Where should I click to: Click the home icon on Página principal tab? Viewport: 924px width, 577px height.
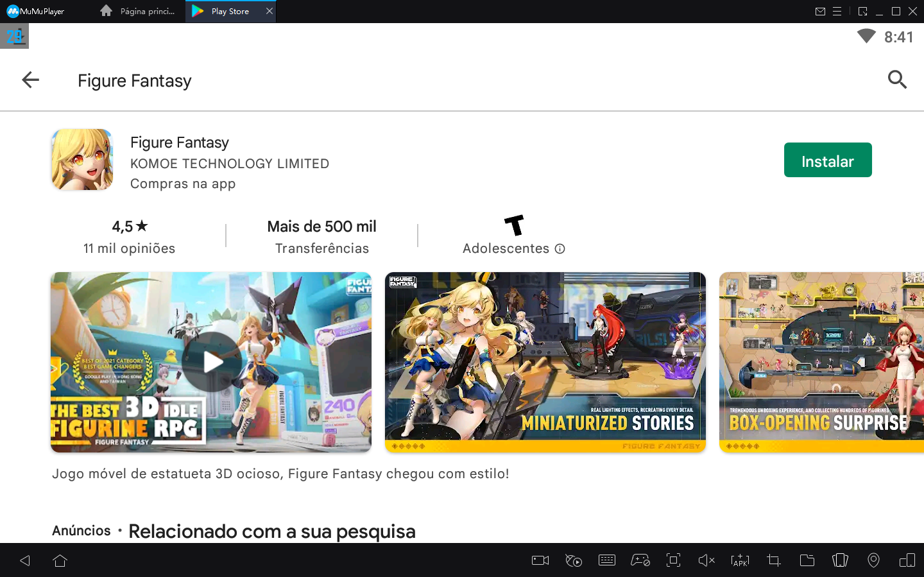tap(107, 11)
